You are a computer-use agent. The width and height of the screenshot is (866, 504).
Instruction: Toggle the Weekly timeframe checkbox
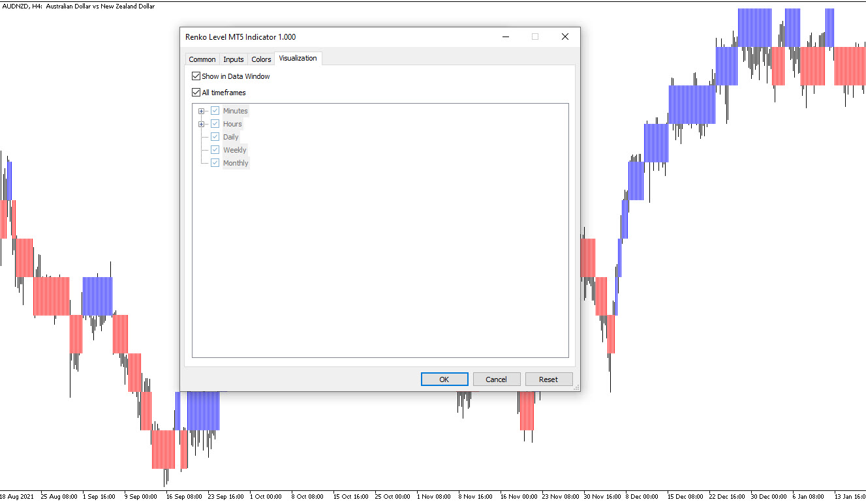pyautogui.click(x=215, y=150)
